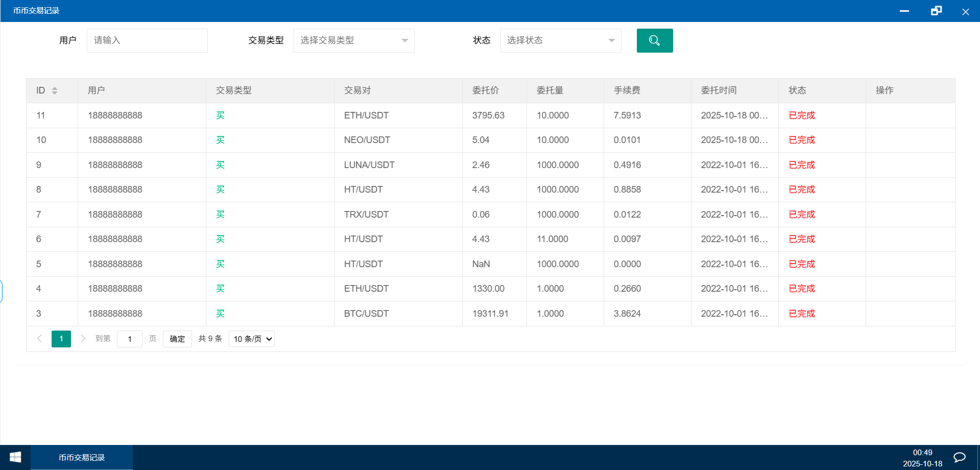
Task: Click the page number jump input
Action: pyautogui.click(x=130, y=339)
